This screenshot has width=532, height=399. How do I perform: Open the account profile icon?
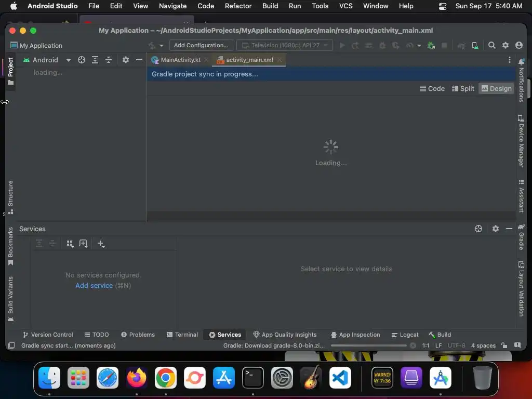[x=519, y=46]
